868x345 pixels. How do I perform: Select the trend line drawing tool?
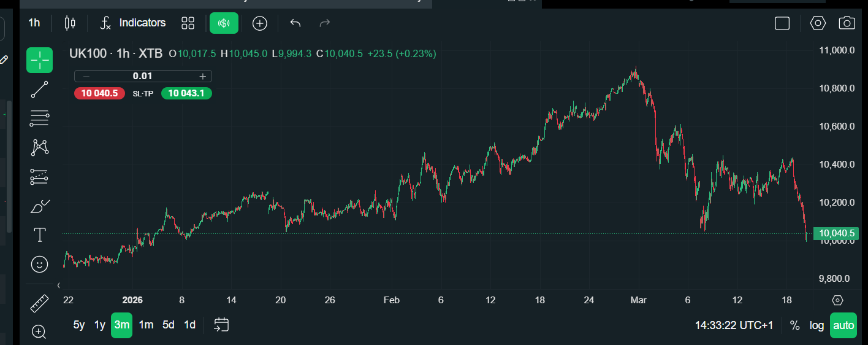(x=39, y=90)
